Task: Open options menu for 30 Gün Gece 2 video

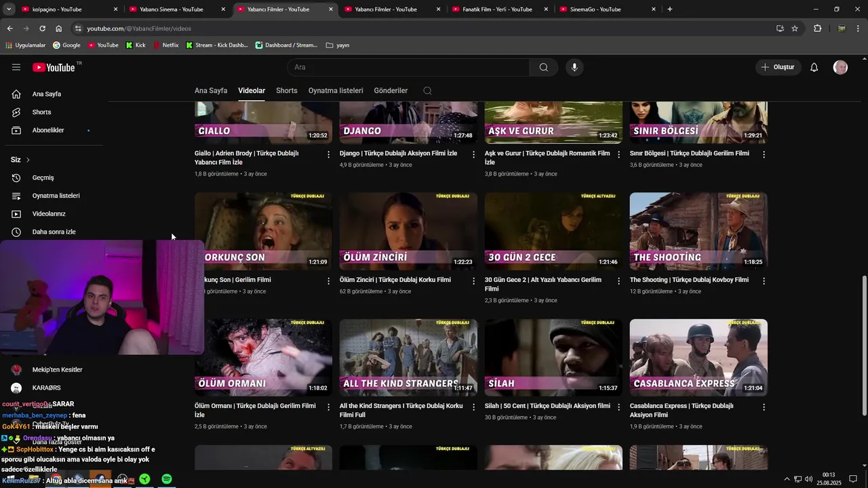Action: pyautogui.click(x=619, y=281)
